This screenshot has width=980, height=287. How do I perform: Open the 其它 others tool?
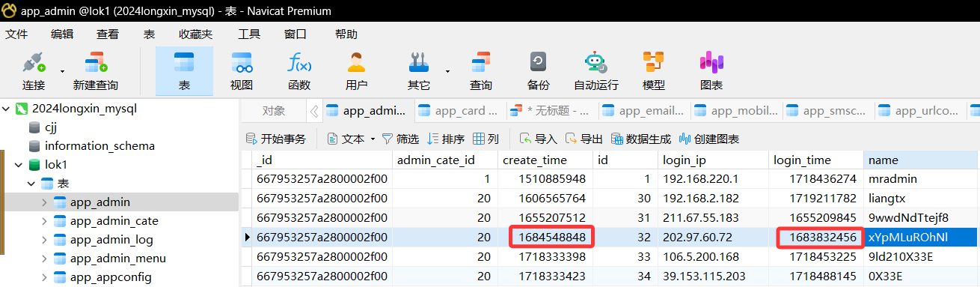tap(419, 71)
